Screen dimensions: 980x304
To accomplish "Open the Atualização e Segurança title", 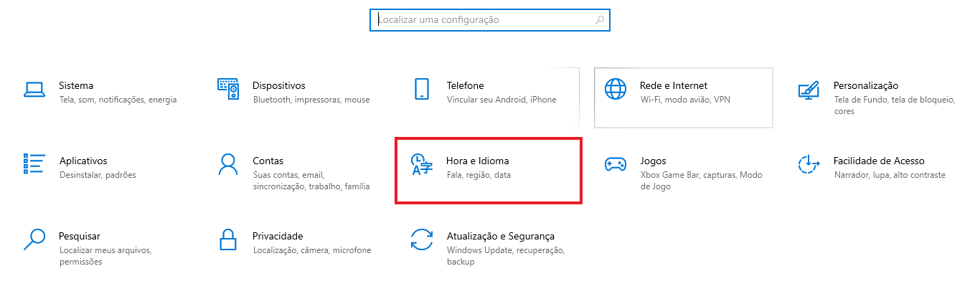I will pyautogui.click(x=501, y=236).
